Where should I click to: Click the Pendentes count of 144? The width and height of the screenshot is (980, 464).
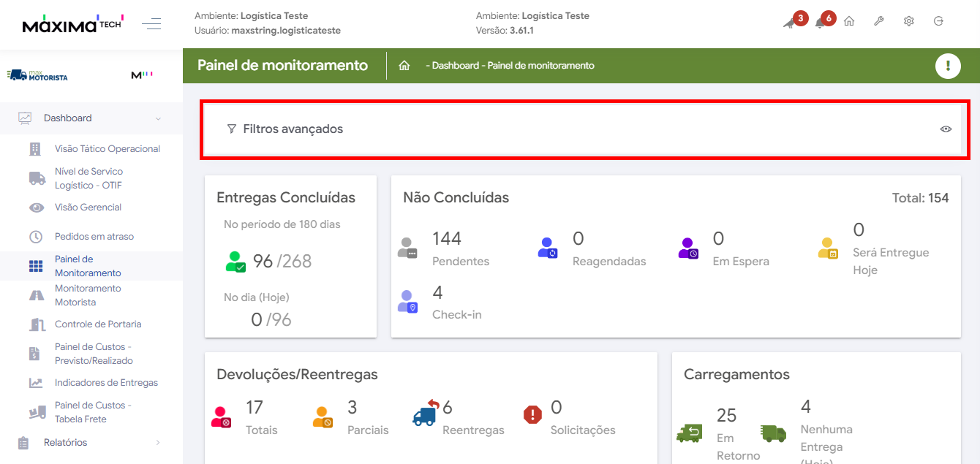[447, 239]
